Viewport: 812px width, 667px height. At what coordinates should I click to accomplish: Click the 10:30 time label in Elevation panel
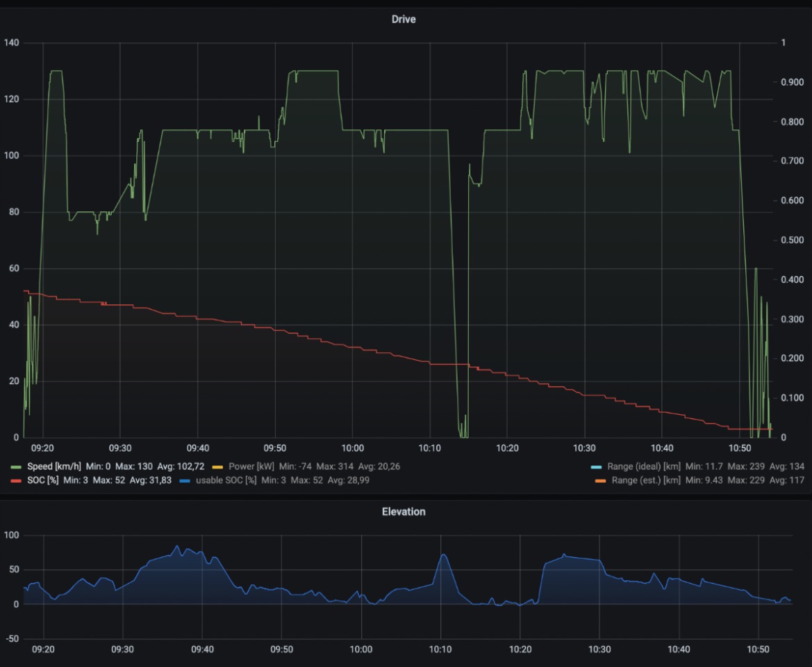(599, 650)
